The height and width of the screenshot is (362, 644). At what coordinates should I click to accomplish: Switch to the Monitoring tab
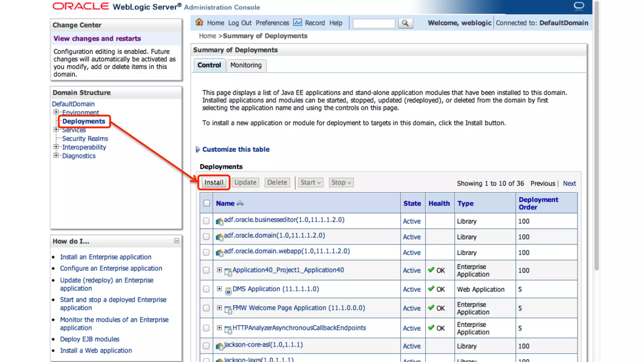(246, 65)
